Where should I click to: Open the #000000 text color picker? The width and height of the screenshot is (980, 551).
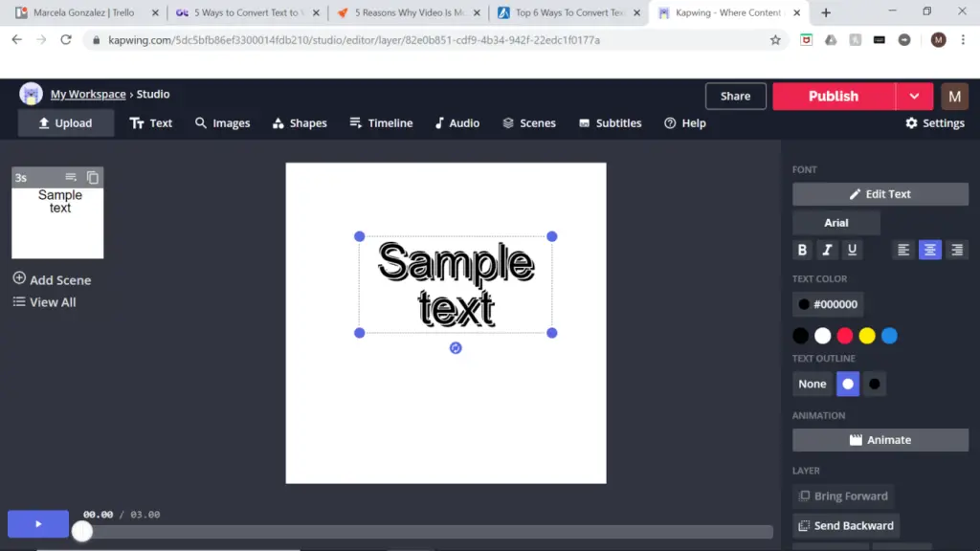[x=828, y=304]
